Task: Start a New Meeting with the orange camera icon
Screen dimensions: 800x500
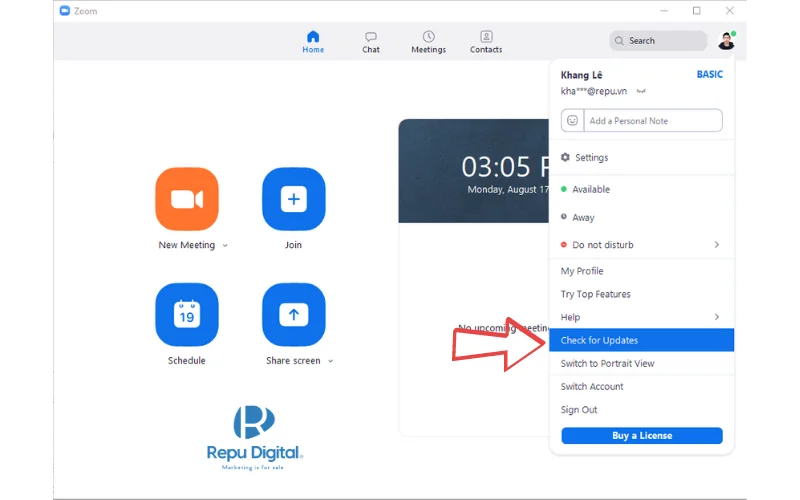Action: 187,199
